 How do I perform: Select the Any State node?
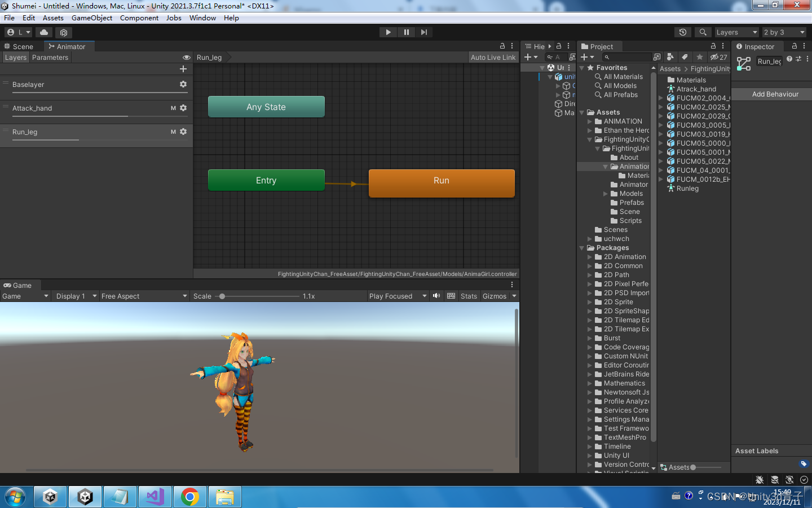(266, 107)
